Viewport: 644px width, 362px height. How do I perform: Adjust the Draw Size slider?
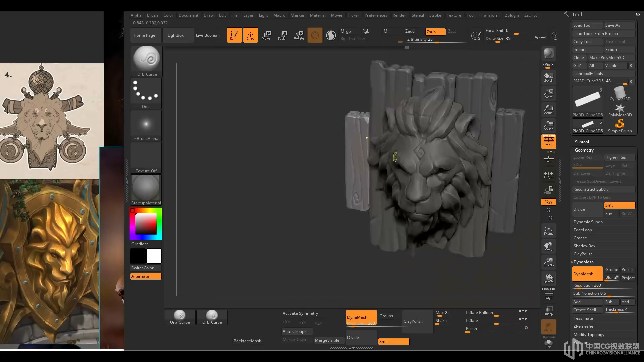pos(517,39)
